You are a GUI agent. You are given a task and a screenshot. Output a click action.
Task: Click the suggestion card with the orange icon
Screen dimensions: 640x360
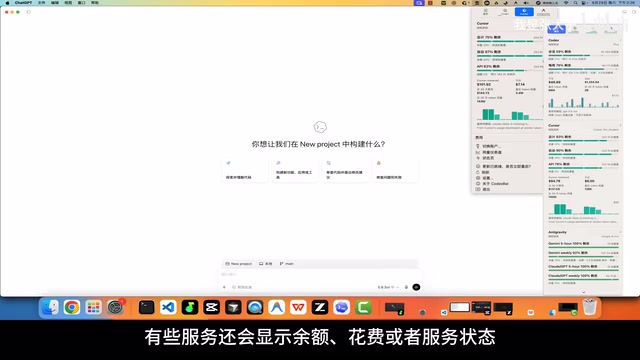click(x=395, y=170)
